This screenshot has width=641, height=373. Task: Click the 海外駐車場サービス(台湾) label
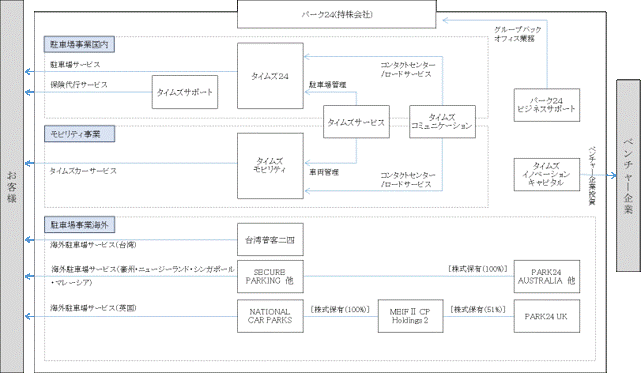click(x=93, y=245)
